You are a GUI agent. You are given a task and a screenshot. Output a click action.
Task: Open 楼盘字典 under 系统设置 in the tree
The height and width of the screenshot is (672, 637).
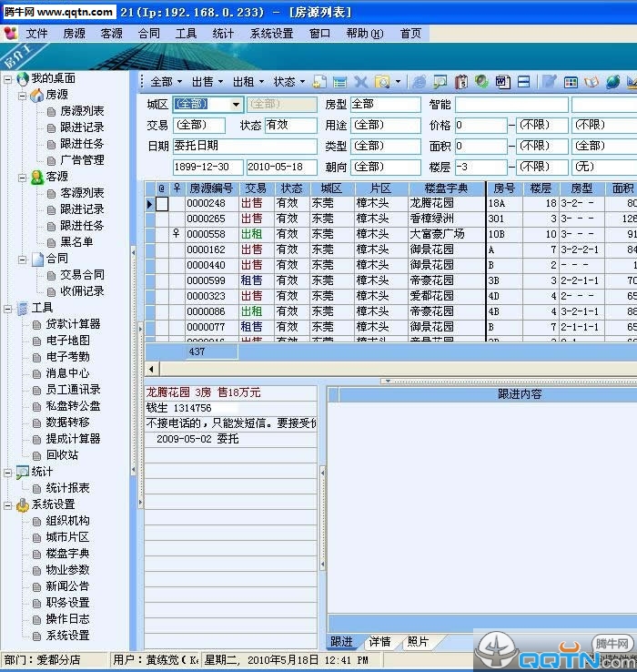67,554
